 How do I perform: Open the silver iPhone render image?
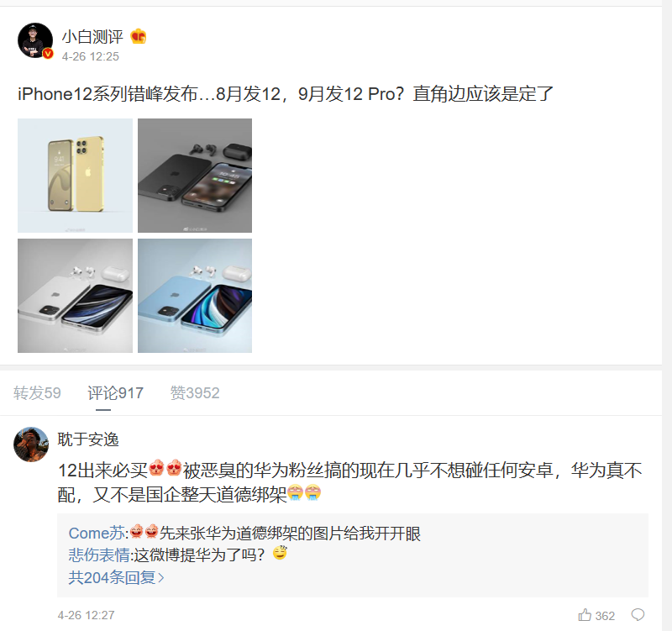click(75, 296)
